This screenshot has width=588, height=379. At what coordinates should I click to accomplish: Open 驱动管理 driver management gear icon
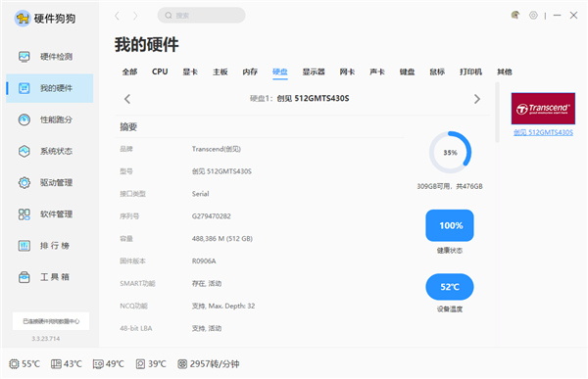[24, 182]
